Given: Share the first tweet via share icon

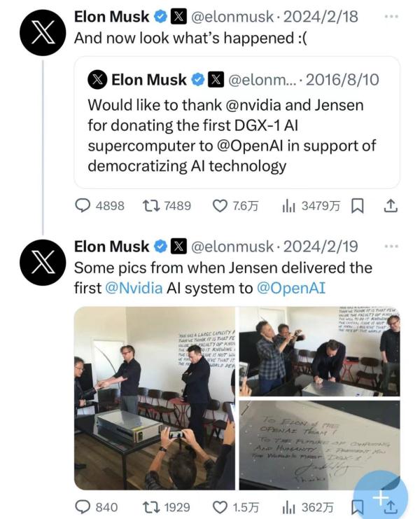Looking at the screenshot, I should (x=391, y=206).
